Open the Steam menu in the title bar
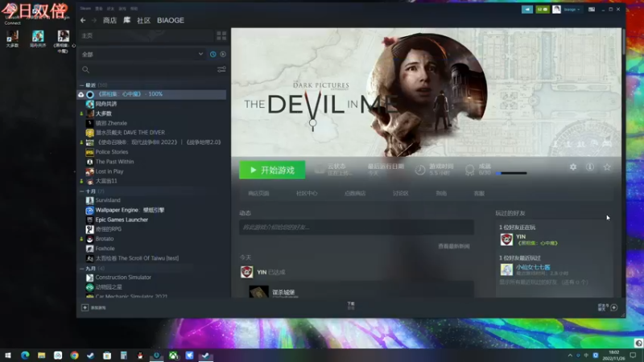The image size is (644, 362). [x=85, y=8]
